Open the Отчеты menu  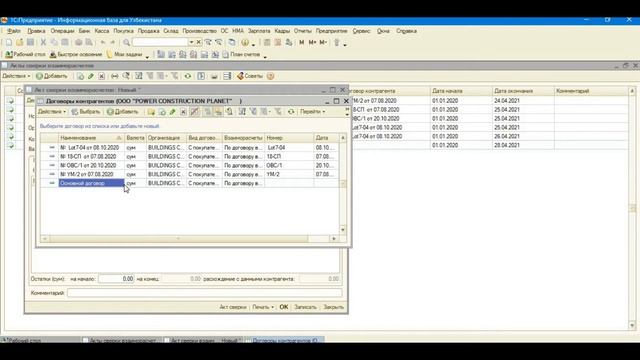click(x=302, y=31)
